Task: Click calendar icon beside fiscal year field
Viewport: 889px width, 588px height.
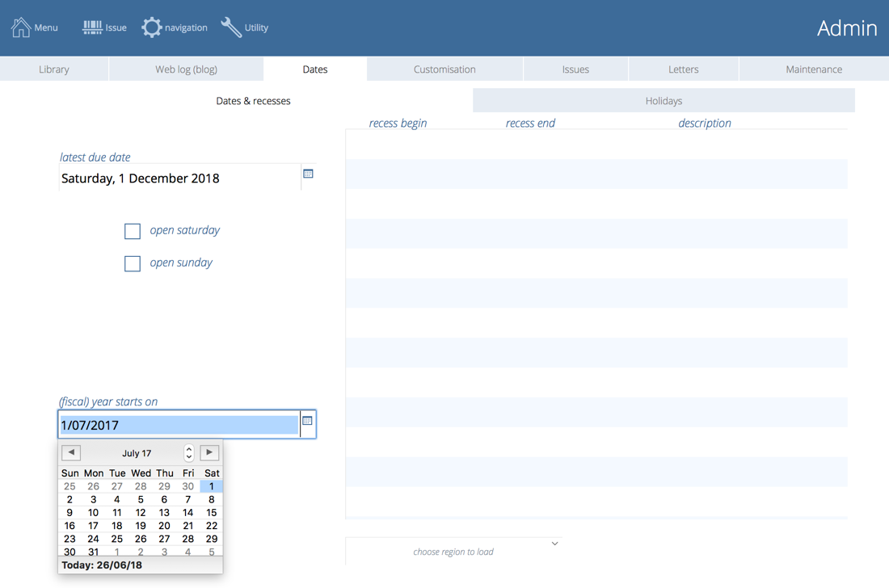Action: point(307,421)
